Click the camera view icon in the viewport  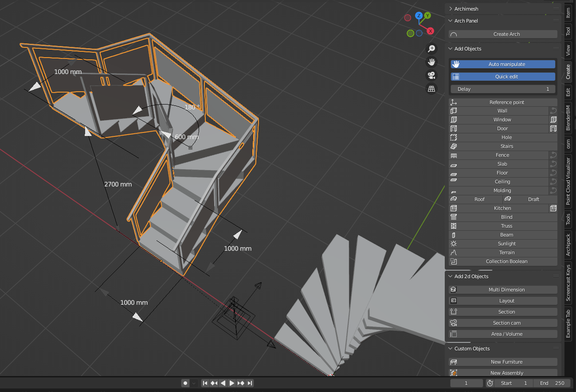[431, 75]
